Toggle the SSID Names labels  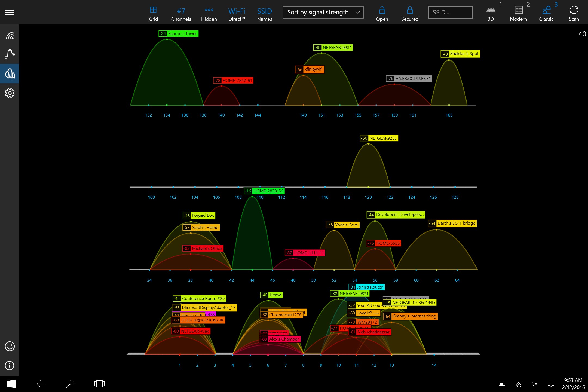[x=264, y=14]
